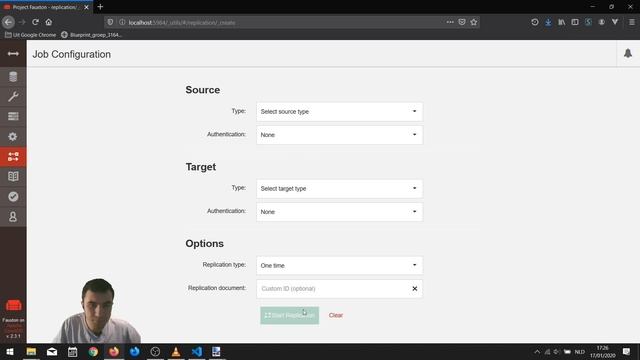
Task: Toggle the Fauxton sidebar collapse arrows
Action: tap(13, 54)
